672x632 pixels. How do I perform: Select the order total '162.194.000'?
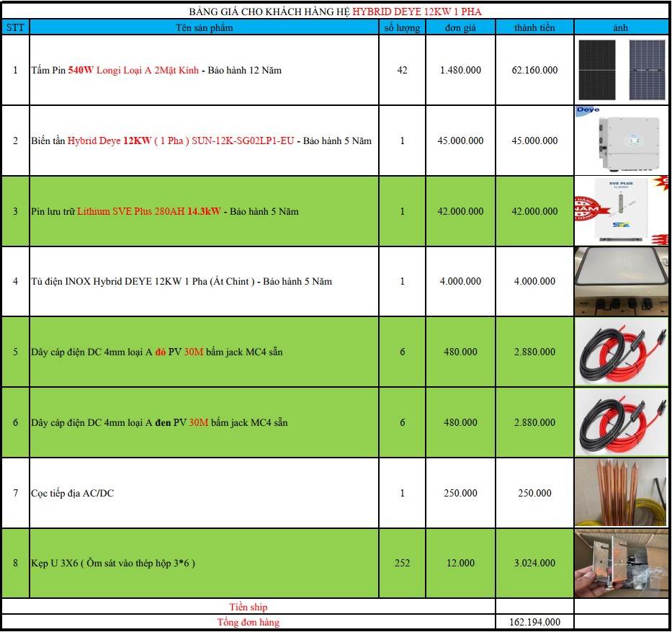pos(534,622)
